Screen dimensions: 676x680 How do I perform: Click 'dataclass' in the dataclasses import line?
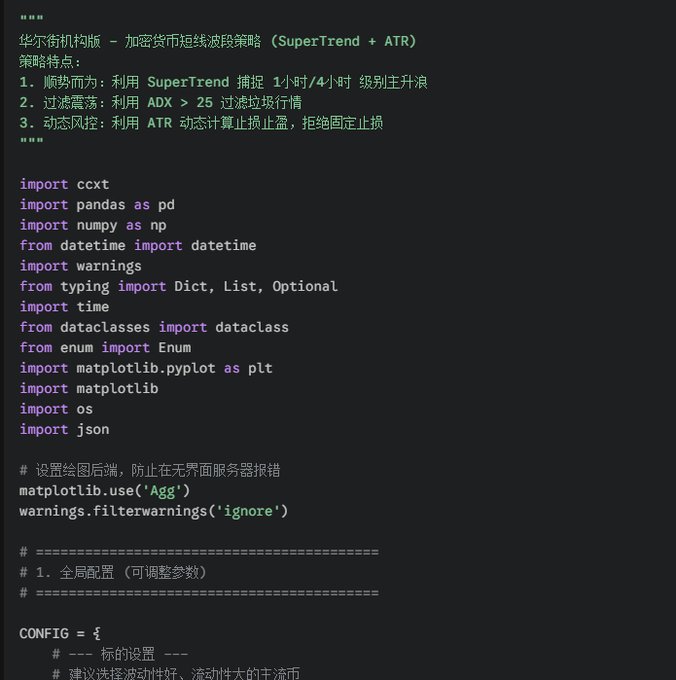pos(251,327)
